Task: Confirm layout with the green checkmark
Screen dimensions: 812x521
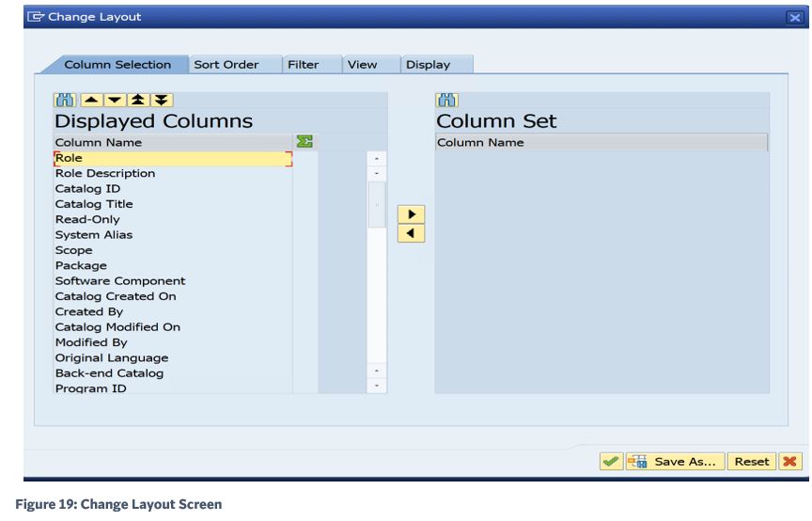Action: click(611, 462)
